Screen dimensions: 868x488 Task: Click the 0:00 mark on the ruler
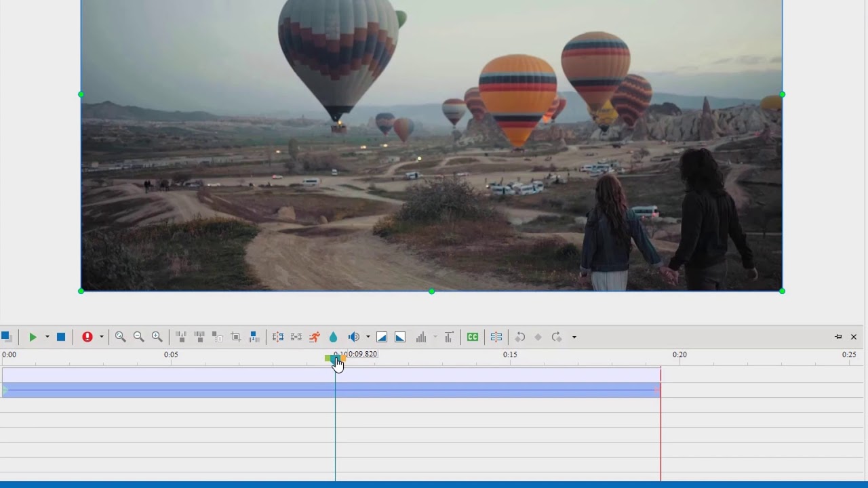pos(9,354)
